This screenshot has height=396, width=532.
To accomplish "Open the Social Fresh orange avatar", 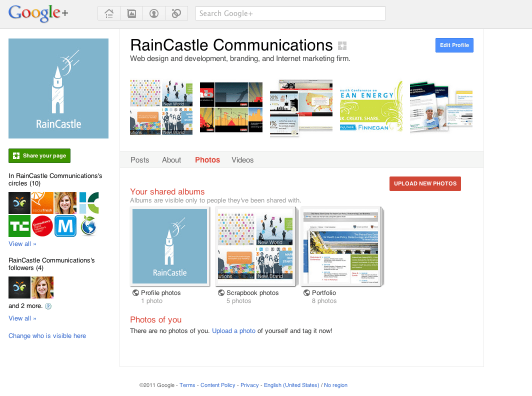I will 42,203.
